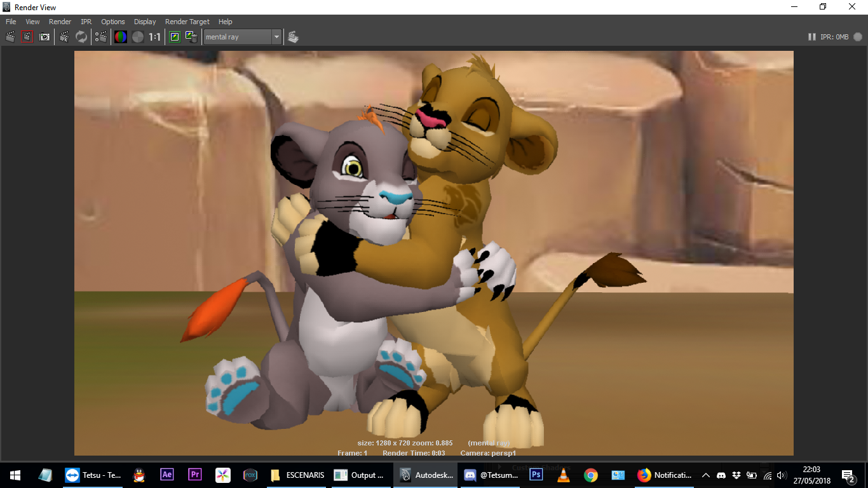The image size is (868, 488).
Task: Click the render layers icon right of the renderer dropdown
Action: click(x=293, y=37)
